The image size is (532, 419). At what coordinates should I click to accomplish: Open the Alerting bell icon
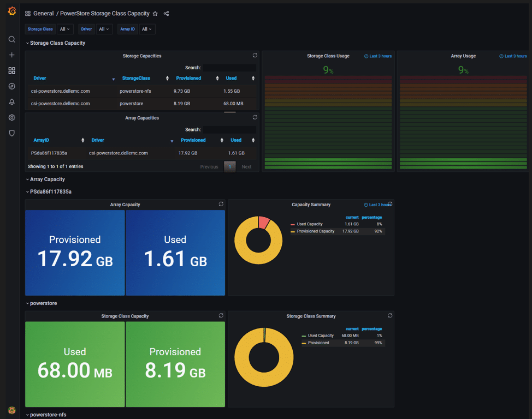point(12,101)
